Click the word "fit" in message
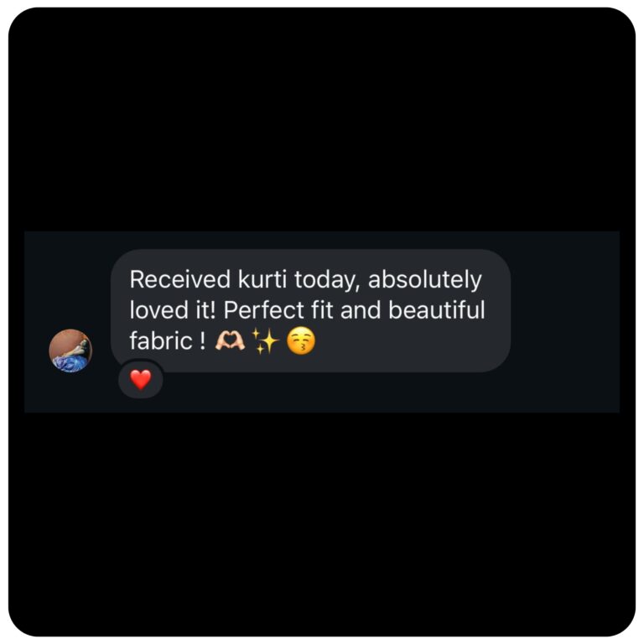 322,309
